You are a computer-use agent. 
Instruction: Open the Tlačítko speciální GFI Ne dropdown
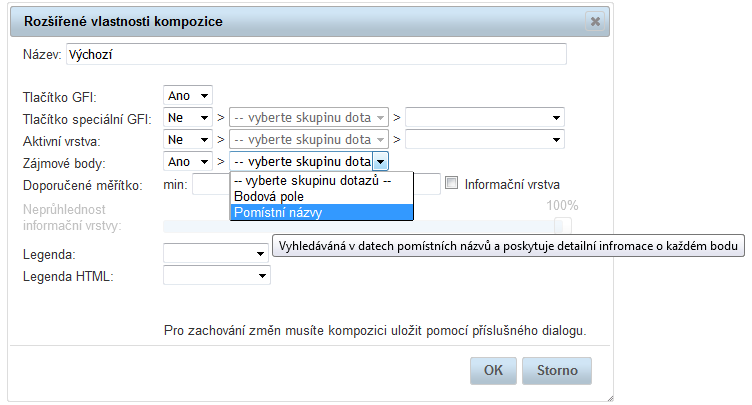coord(188,118)
